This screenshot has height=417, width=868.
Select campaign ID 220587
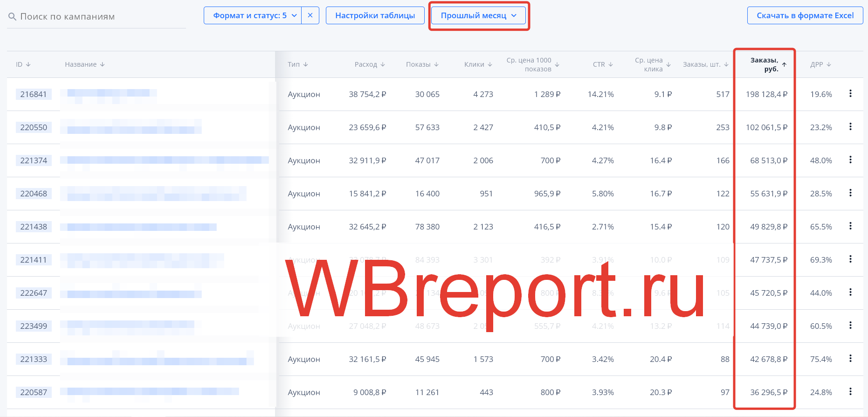34,392
